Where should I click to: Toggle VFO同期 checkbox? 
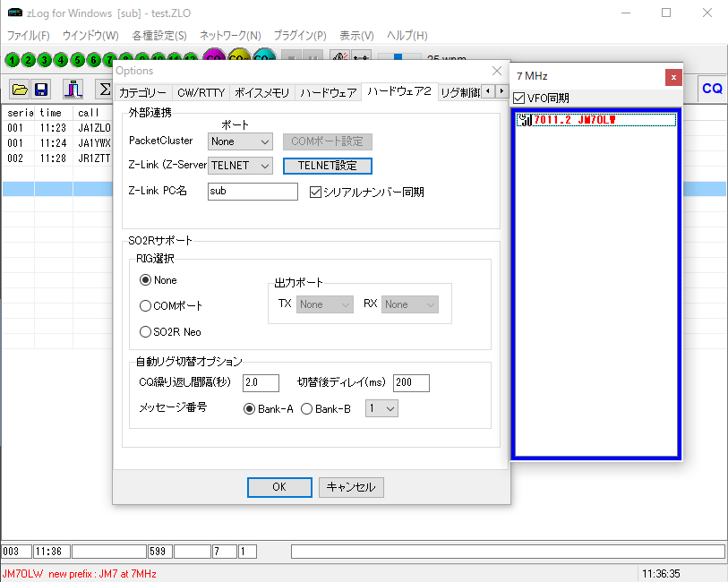pyautogui.click(x=541, y=98)
